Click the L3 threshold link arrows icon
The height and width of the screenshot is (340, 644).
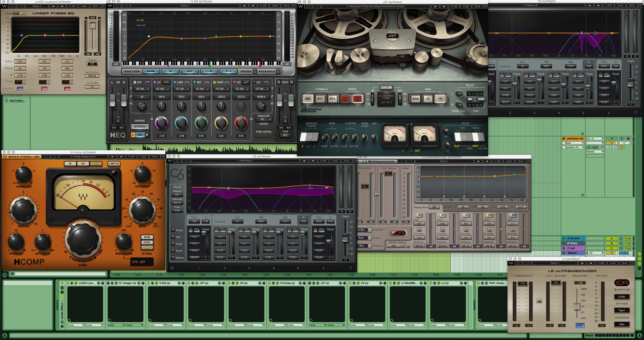377,195
